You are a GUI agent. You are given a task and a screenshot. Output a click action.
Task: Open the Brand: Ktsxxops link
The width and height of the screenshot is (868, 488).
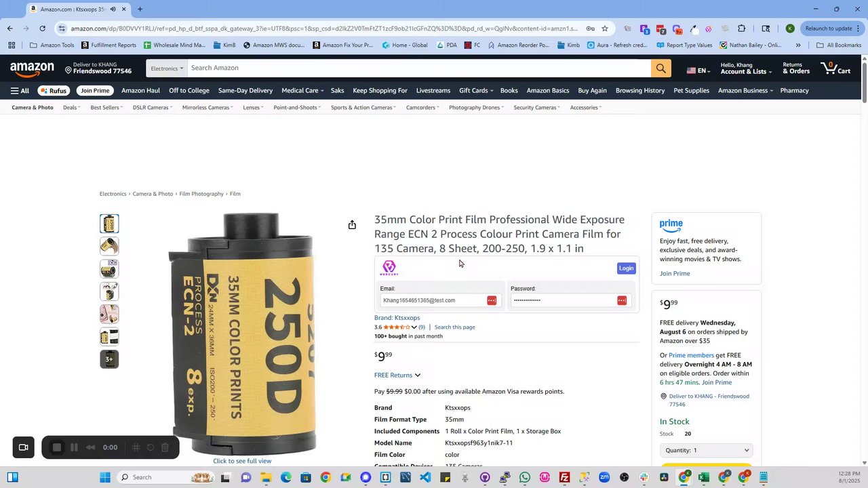tap(397, 318)
